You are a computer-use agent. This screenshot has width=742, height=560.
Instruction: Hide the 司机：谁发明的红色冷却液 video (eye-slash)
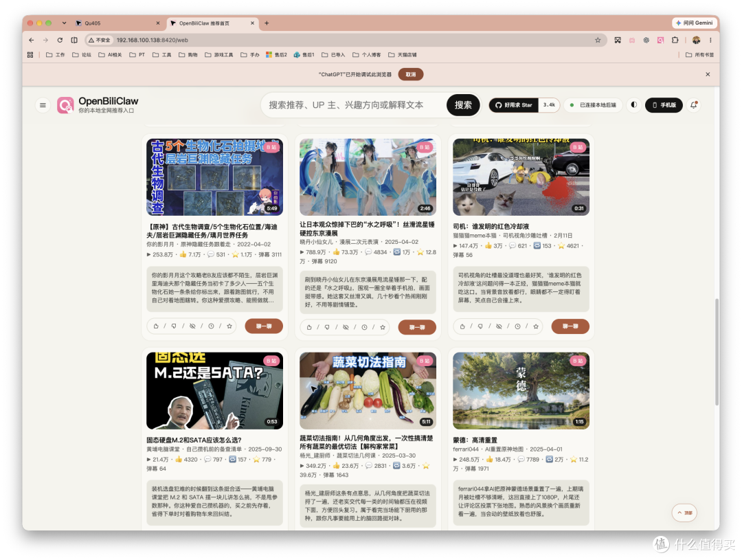(x=499, y=326)
